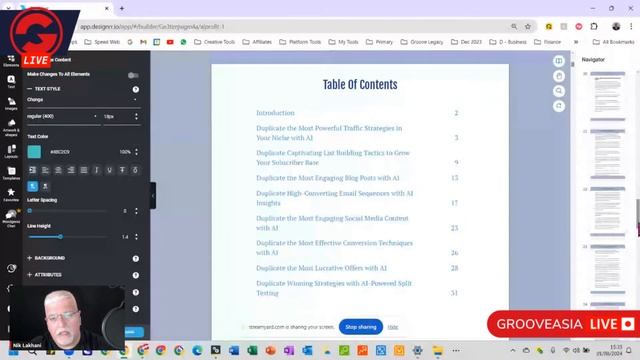Open the Platform Tools bookmark folder

coord(300,42)
